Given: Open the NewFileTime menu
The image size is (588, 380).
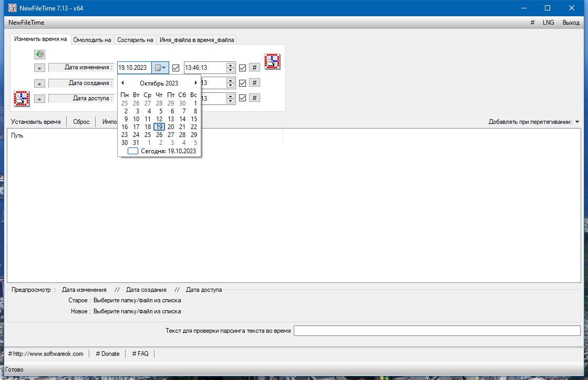Looking at the screenshot, I should [26, 23].
